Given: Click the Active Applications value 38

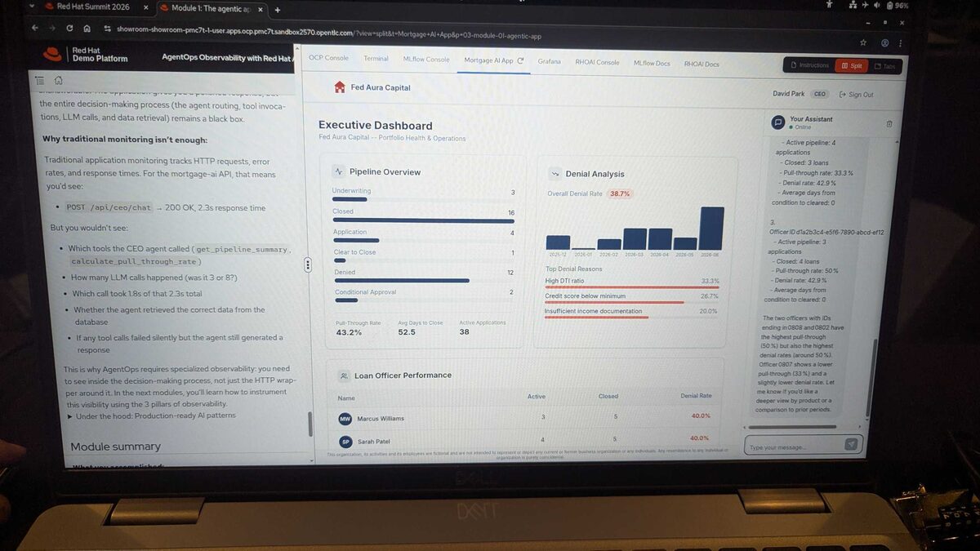Looking at the screenshot, I should click(464, 332).
